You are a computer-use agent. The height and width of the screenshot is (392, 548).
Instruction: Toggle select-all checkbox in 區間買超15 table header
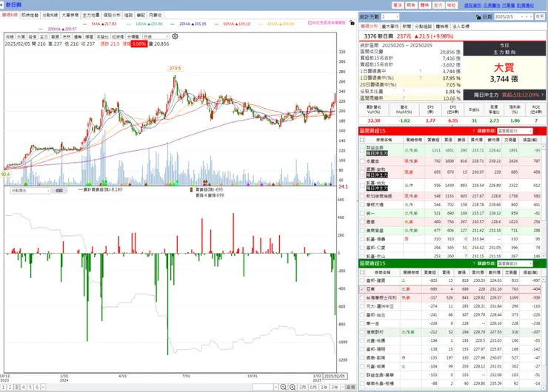click(x=362, y=140)
